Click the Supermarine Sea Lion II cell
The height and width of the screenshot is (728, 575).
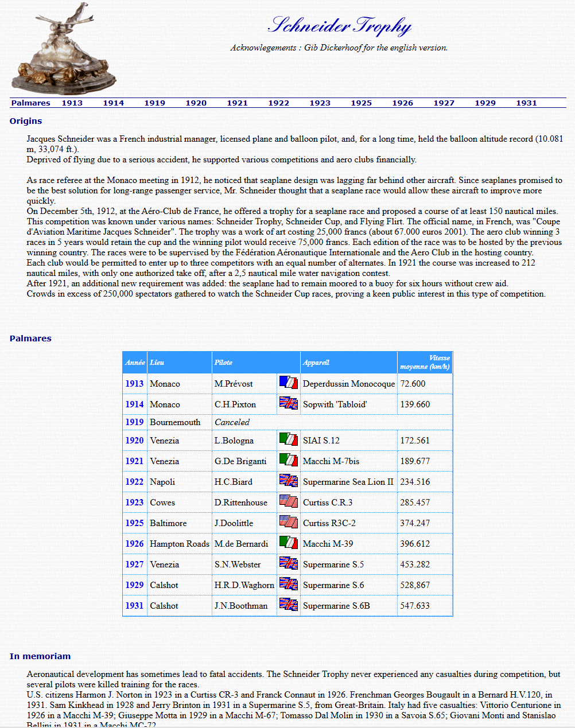coord(348,482)
